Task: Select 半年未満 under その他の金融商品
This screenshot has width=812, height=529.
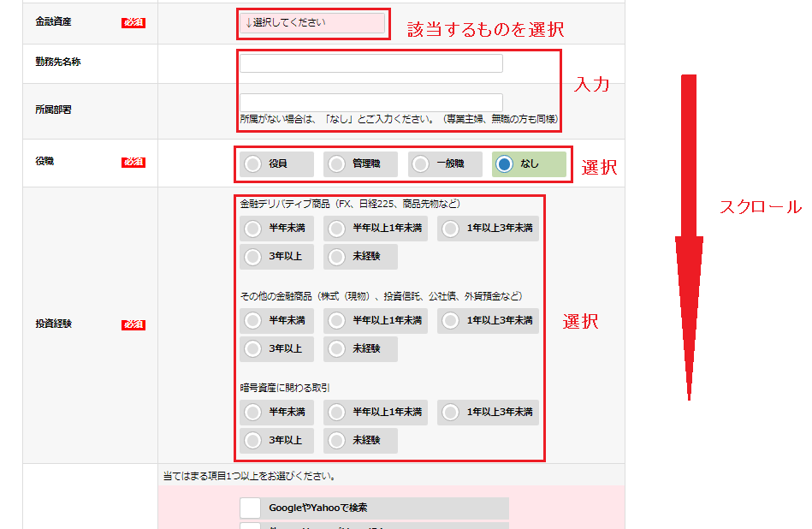Action: coord(253,321)
